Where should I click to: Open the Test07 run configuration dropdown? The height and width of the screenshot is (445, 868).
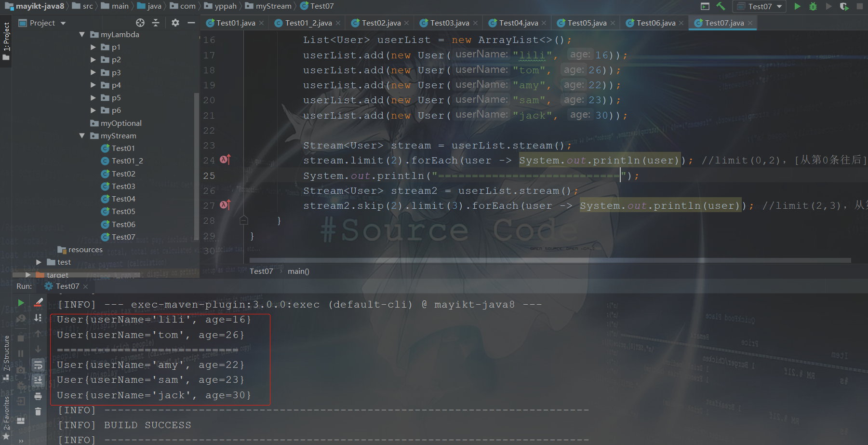pyautogui.click(x=760, y=6)
